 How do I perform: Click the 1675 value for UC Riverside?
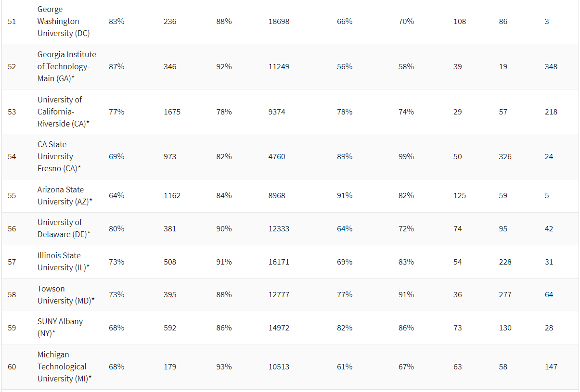tap(172, 112)
